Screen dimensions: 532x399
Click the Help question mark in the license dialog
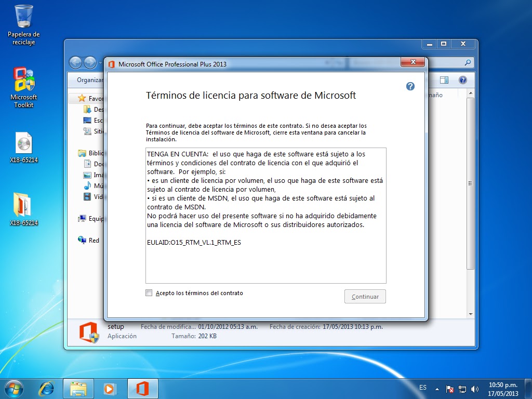click(x=410, y=86)
